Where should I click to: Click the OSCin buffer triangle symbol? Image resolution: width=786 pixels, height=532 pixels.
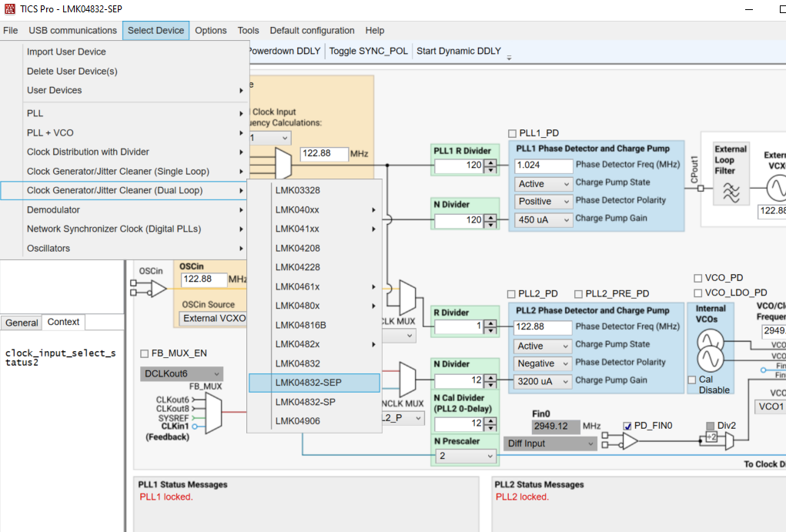(156, 289)
